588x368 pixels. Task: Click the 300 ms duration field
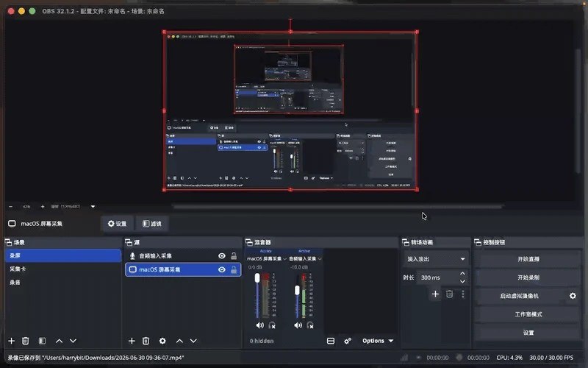[x=437, y=277]
